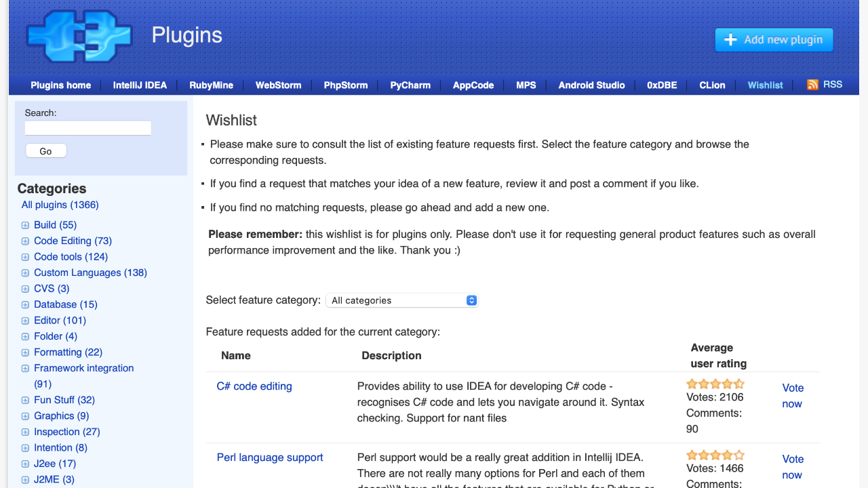Open the Fun Stuff (32) link
This screenshot has width=868, height=488.
click(x=64, y=400)
